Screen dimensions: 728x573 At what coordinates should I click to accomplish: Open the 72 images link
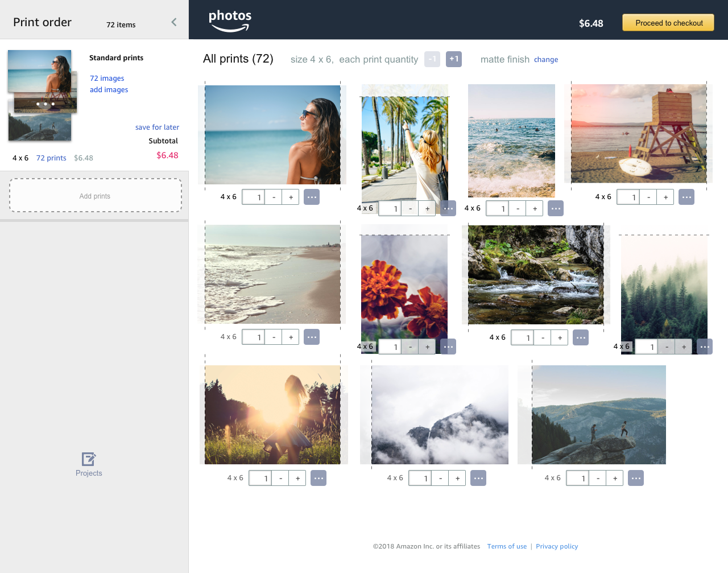coord(107,79)
